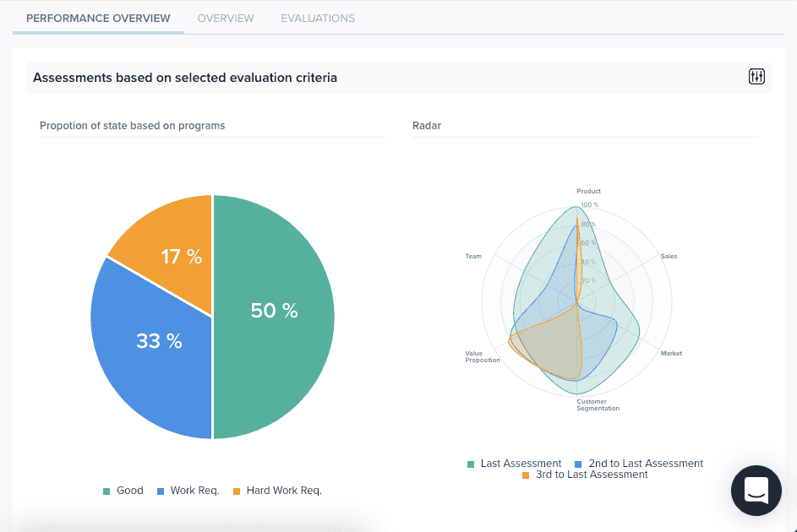
Task: Click the orange 3rd to Last Assessment swatch
Action: (x=526, y=475)
